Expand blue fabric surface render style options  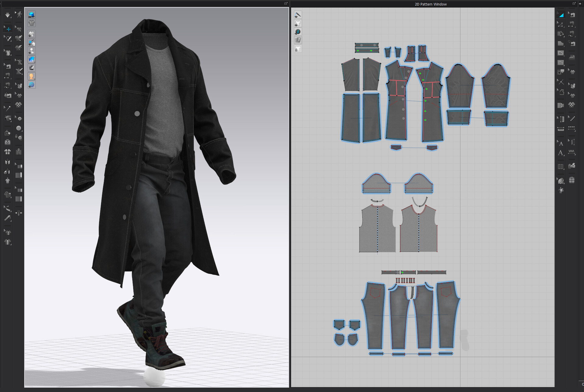pyautogui.click(x=31, y=59)
